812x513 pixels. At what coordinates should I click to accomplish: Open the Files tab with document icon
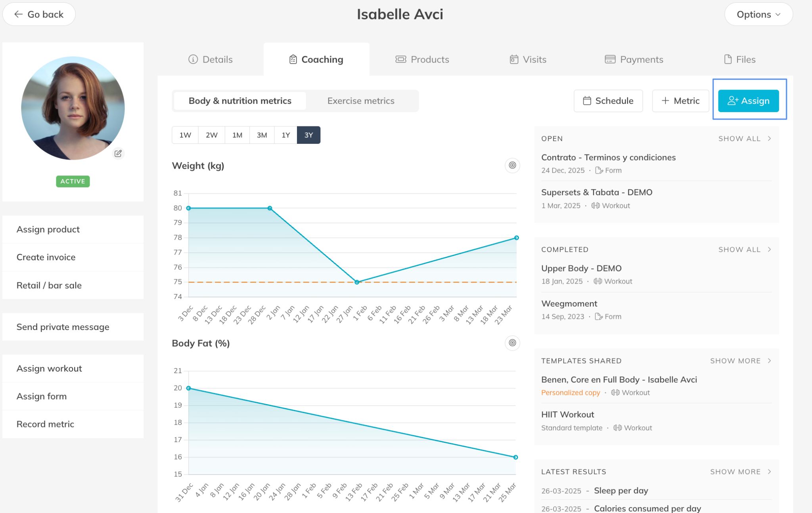pyautogui.click(x=739, y=59)
